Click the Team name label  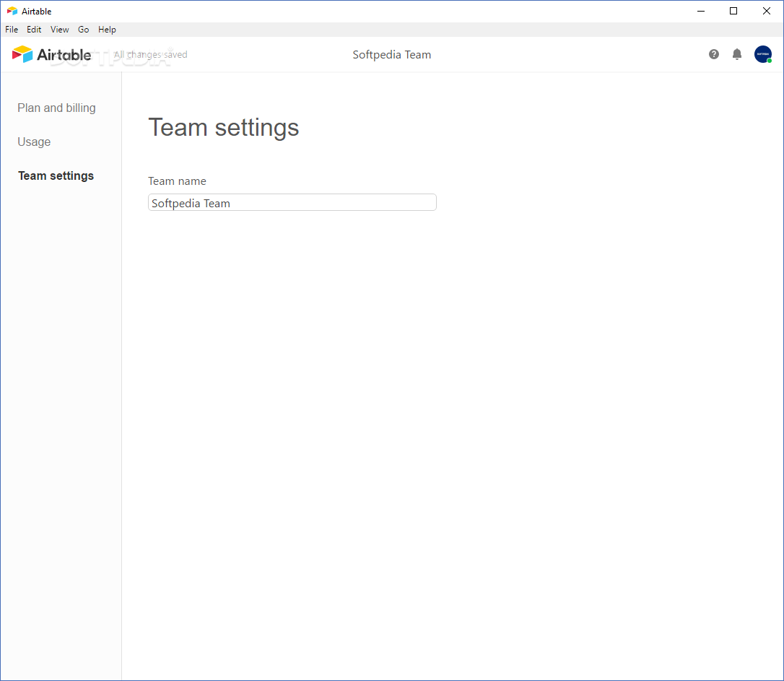click(177, 181)
